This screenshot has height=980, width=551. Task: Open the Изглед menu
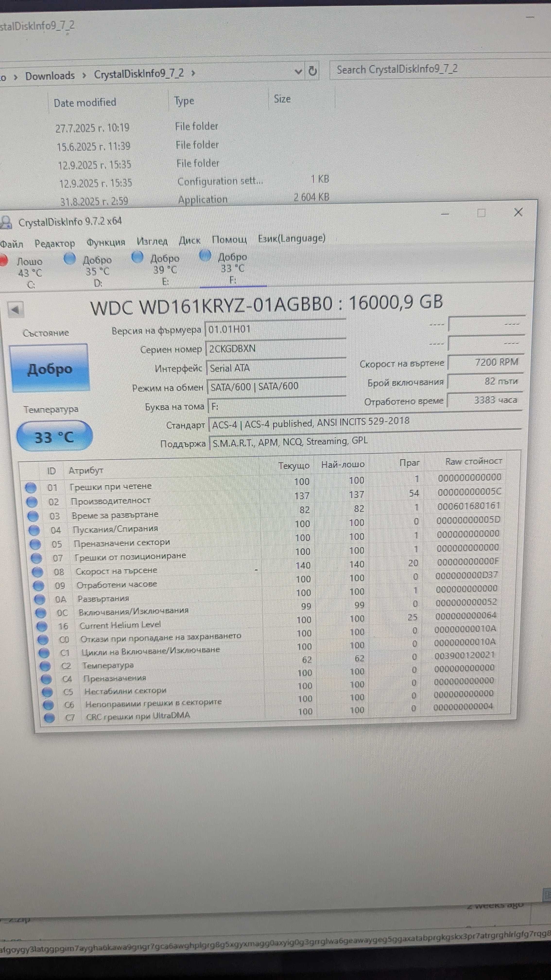152,241
